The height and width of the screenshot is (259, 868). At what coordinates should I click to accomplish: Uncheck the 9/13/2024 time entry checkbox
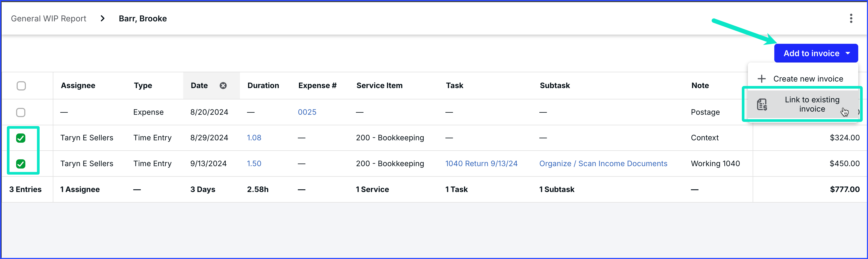[21, 164]
